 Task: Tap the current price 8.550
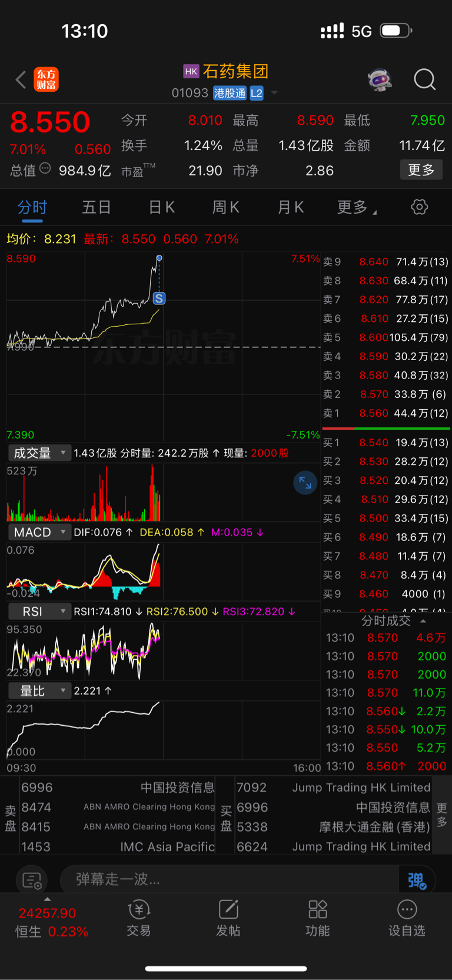[x=50, y=122]
